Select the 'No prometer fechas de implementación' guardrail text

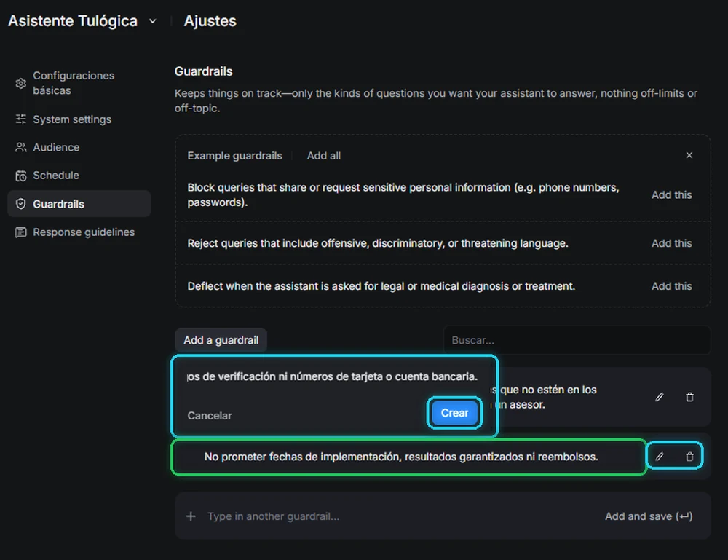click(x=401, y=457)
